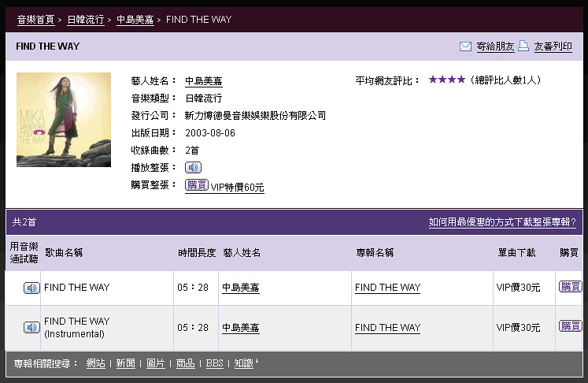This screenshot has height=383, width=588.
Task: Search related 圖片 for this album
Action: pos(156,364)
